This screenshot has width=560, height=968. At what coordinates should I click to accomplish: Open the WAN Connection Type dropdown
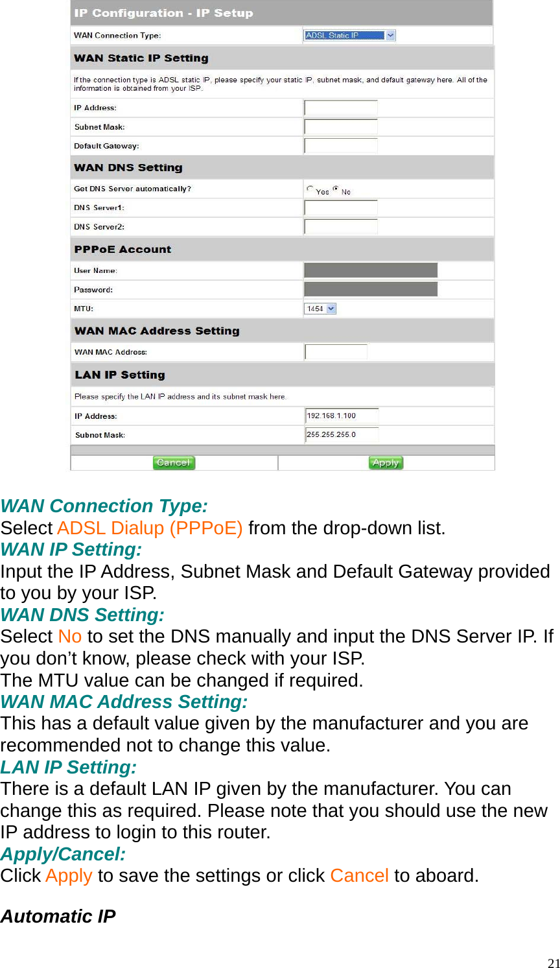point(391,35)
